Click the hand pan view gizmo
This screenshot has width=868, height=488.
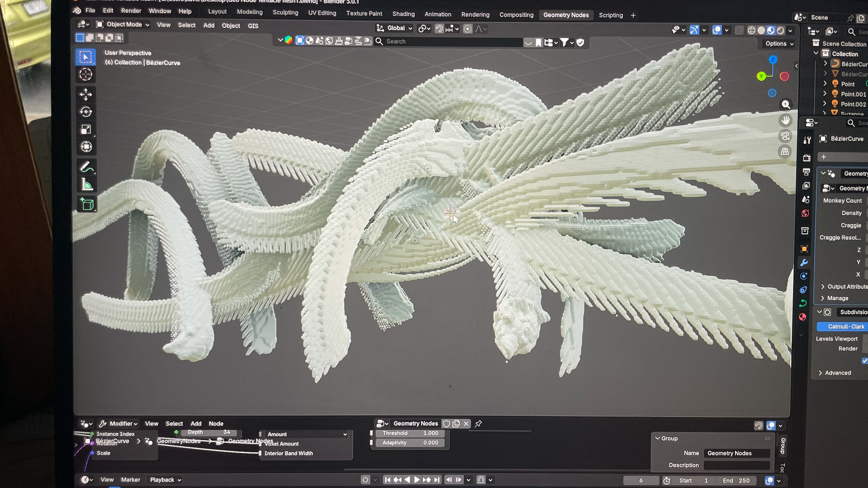[786, 120]
